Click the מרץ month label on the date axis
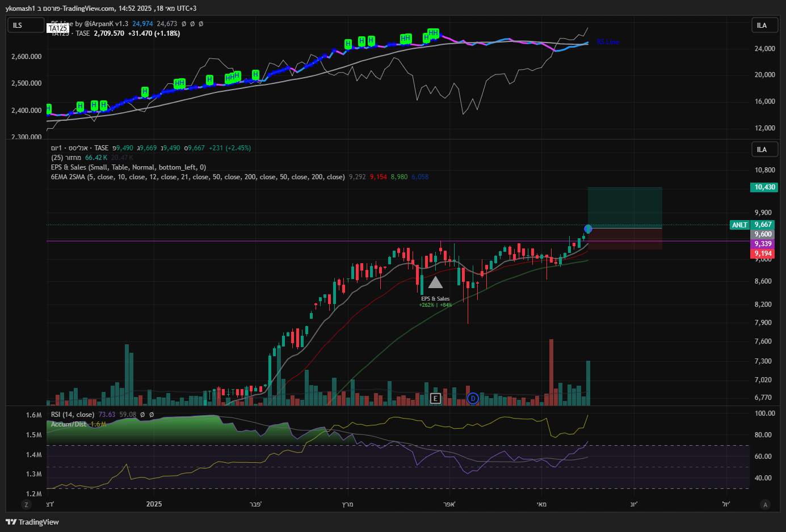Image resolution: width=786 pixels, height=532 pixels. tap(347, 504)
